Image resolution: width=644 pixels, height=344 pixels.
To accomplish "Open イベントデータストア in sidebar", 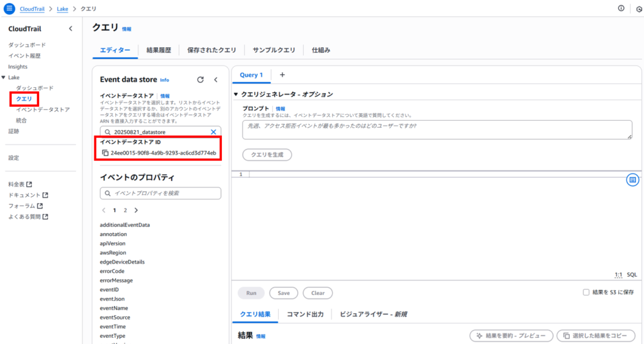I will [43, 109].
